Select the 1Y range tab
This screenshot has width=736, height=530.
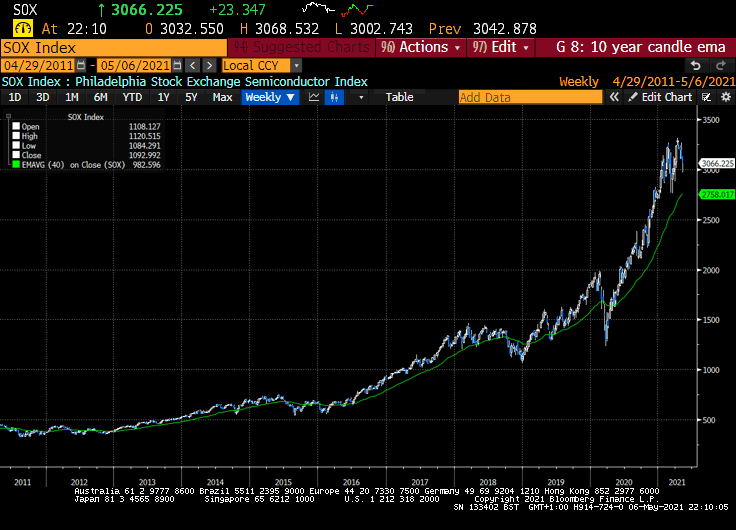tap(163, 97)
